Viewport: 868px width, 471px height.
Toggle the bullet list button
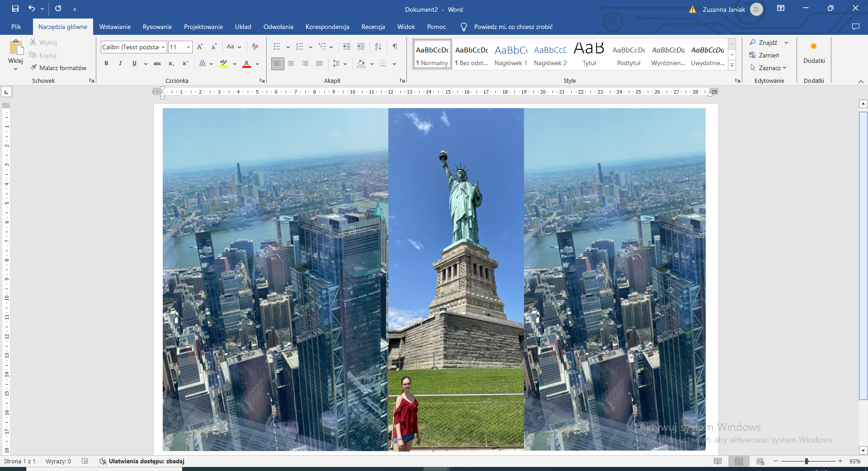[277, 47]
